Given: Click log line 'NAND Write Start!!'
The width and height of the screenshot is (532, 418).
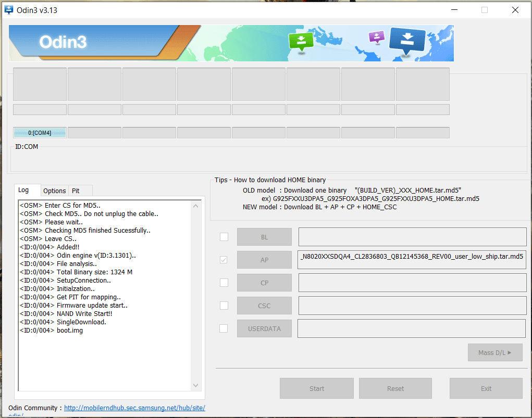Looking at the screenshot, I should pyautogui.click(x=66, y=313).
